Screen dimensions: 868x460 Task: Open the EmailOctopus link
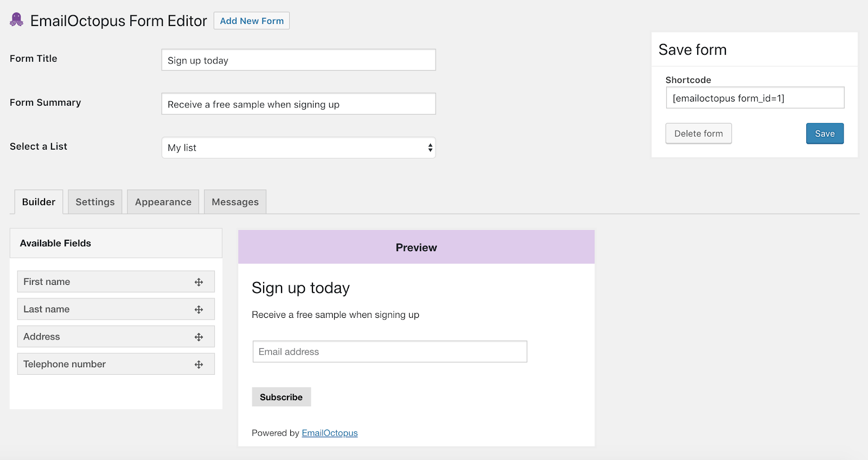[329, 432]
